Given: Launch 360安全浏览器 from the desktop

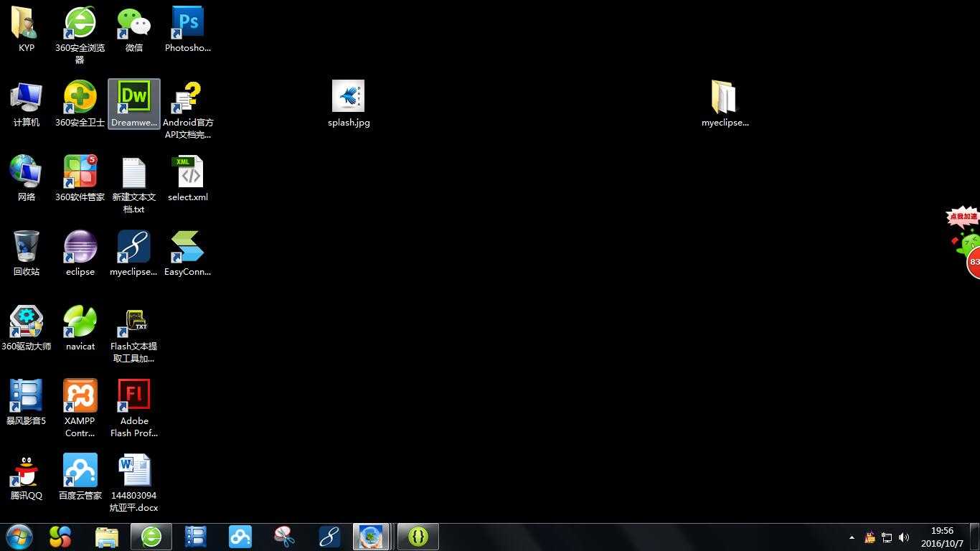Looking at the screenshot, I should click(80, 34).
